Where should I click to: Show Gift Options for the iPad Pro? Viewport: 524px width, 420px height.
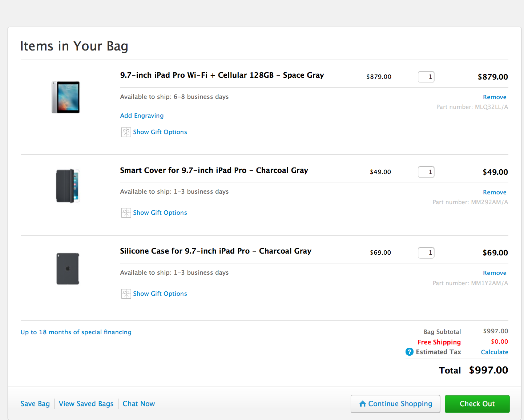click(x=160, y=132)
